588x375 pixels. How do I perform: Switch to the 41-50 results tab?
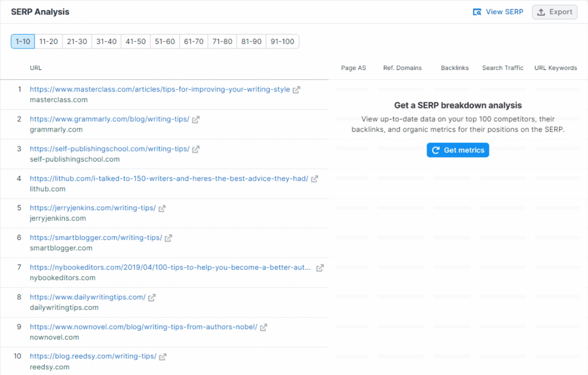click(x=136, y=41)
